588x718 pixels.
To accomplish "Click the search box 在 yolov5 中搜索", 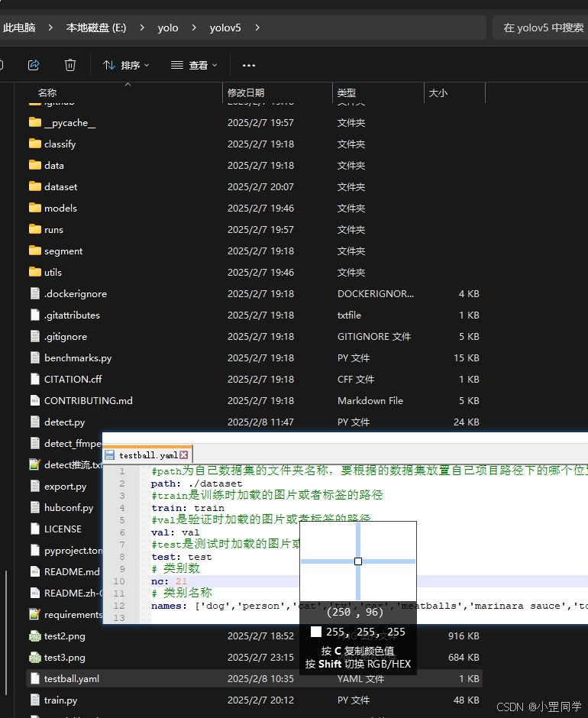I will pyautogui.click(x=541, y=28).
